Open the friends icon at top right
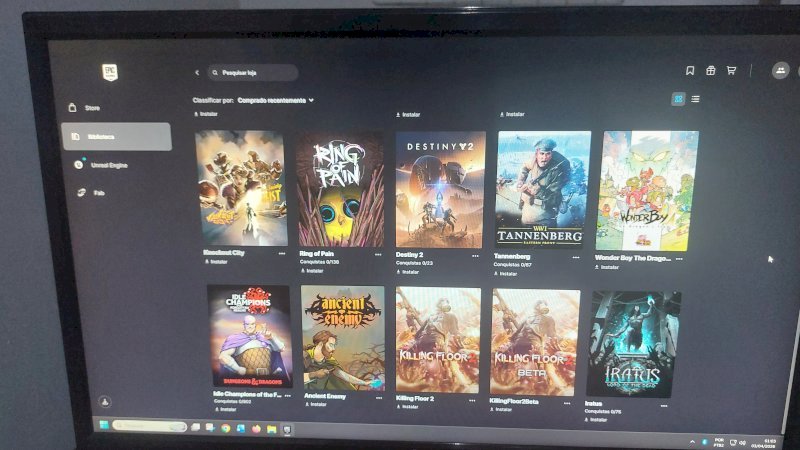 (780, 70)
